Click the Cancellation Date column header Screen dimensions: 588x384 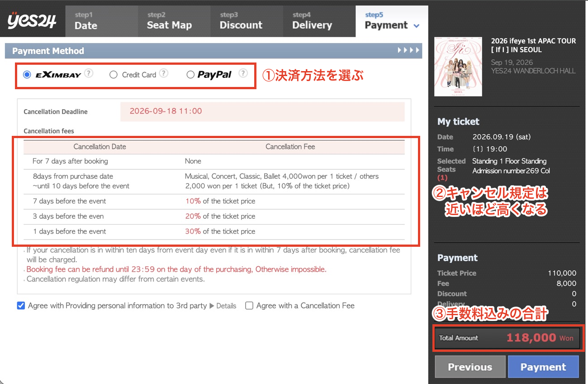coord(100,147)
